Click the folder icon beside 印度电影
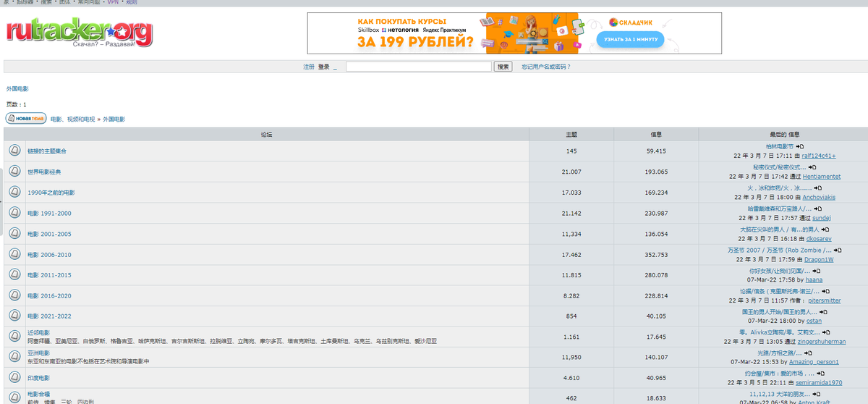This screenshot has height=404, width=868. pos(14,378)
